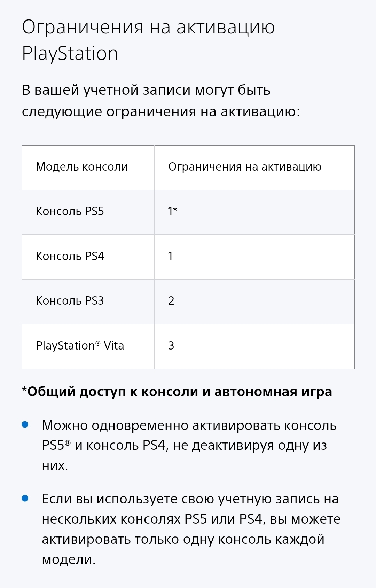Screen dimensions: 376x588
Task: Select the 'PlayStation® Vita' table cell
Action: [x=80, y=346]
